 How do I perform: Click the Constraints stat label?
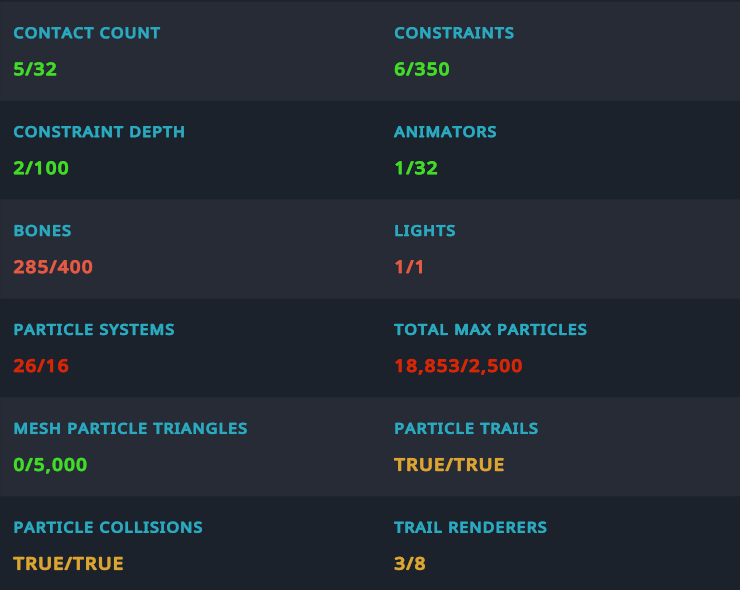pos(454,33)
